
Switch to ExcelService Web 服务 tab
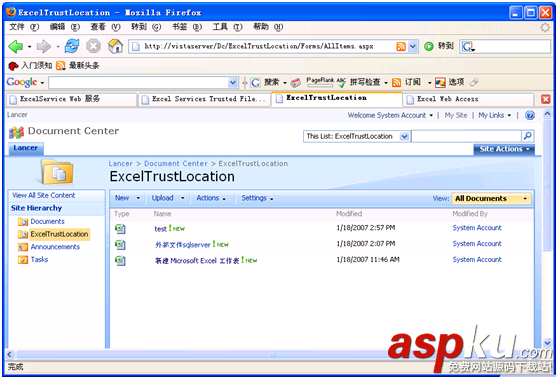[x=71, y=99]
